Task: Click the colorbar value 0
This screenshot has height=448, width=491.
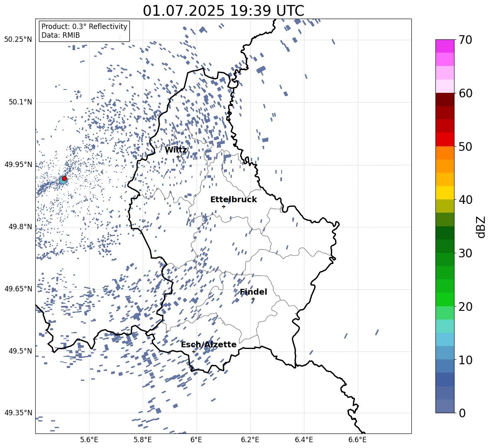Action: point(462,413)
